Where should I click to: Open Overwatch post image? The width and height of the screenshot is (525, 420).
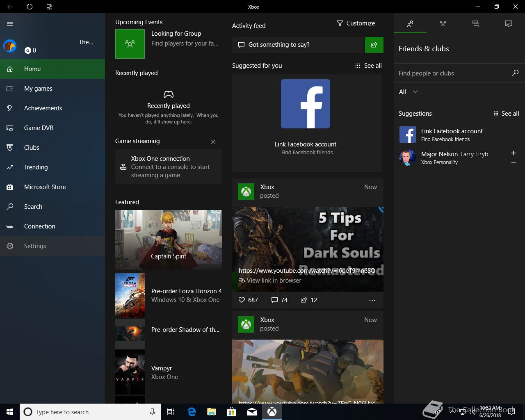coord(308,372)
